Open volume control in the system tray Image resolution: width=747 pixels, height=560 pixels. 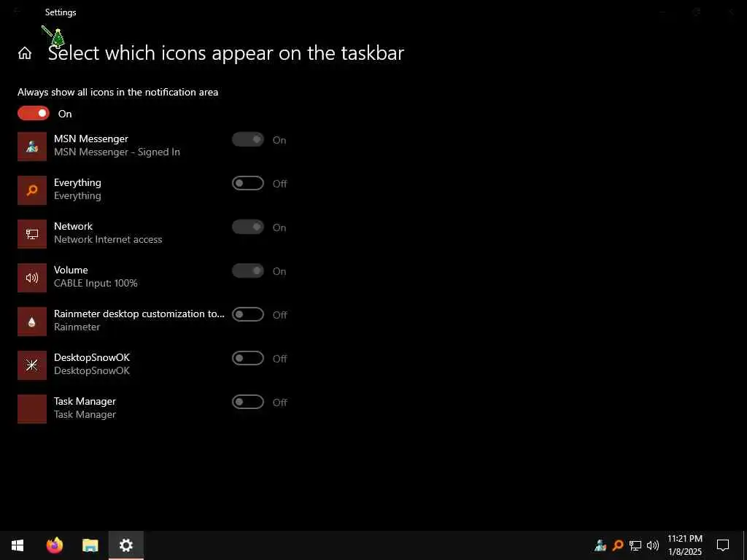[653, 545]
